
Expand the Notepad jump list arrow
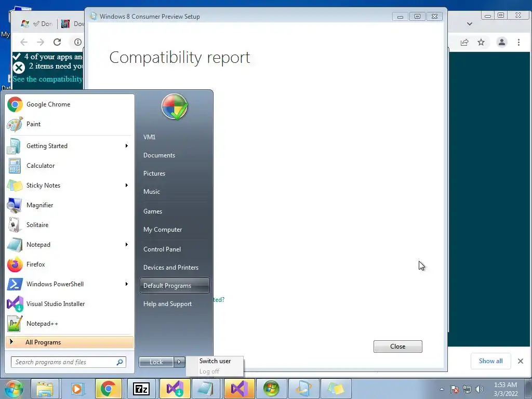pyautogui.click(x=127, y=245)
